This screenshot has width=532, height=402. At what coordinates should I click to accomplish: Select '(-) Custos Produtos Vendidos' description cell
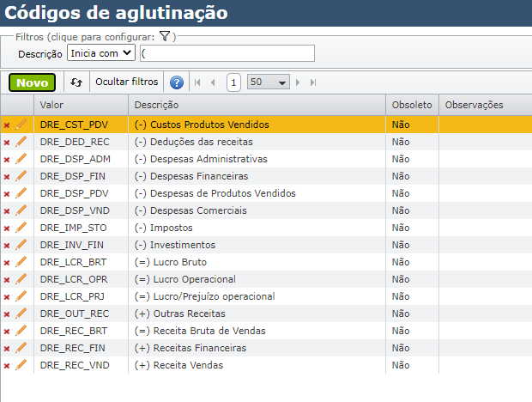coord(257,125)
